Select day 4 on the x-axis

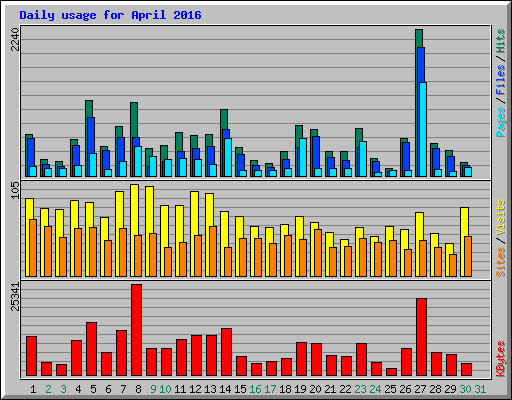pos(78,389)
